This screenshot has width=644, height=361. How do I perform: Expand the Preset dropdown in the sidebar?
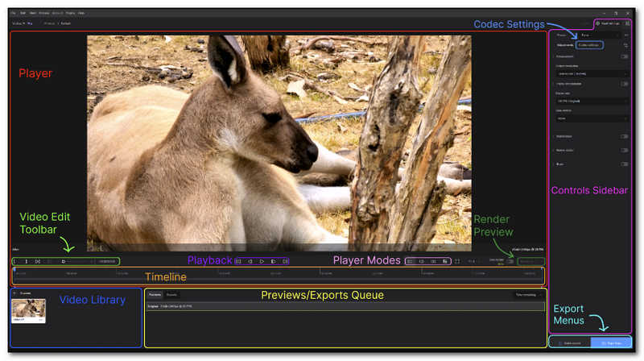(599, 35)
